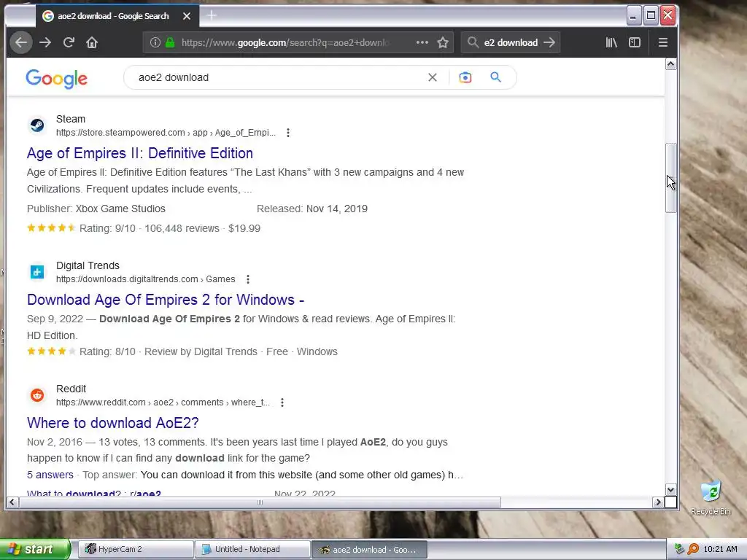The image size is (747, 560).
Task: Open more options for Digital Trends result
Action: [x=248, y=279]
